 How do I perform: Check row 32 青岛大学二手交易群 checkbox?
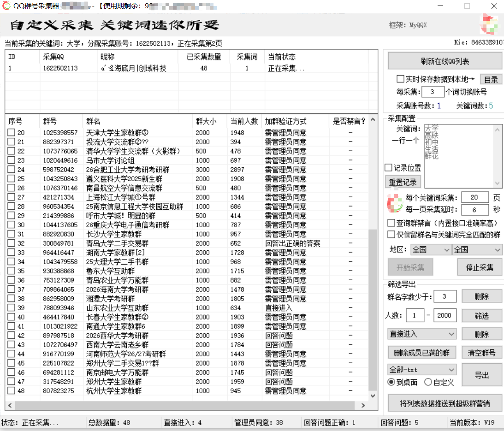[11, 243]
